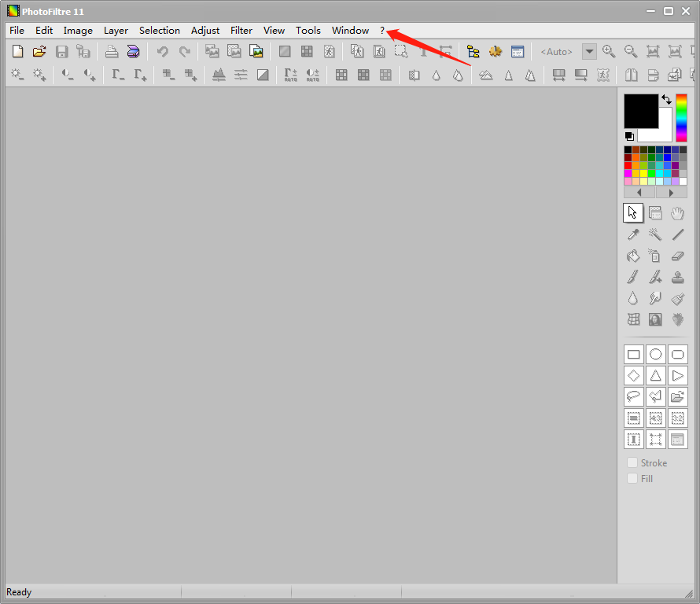Click the Preferences gear icon
Viewport: 700px width, 604px height.
495,51
